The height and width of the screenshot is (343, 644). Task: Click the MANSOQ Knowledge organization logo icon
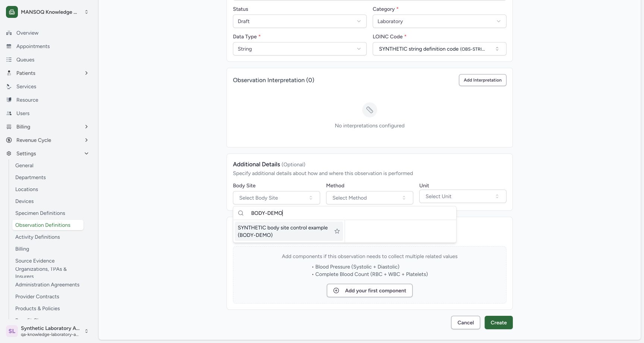click(12, 12)
